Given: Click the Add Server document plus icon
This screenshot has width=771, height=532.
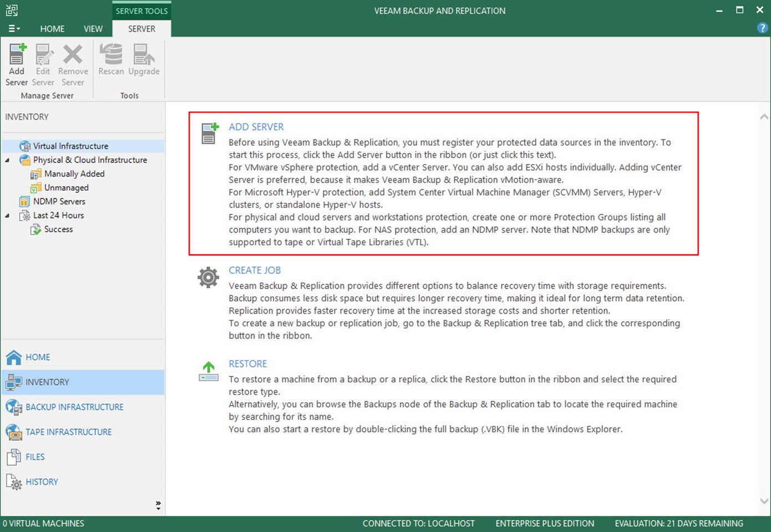Looking at the screenshot, I should [210, 134].
